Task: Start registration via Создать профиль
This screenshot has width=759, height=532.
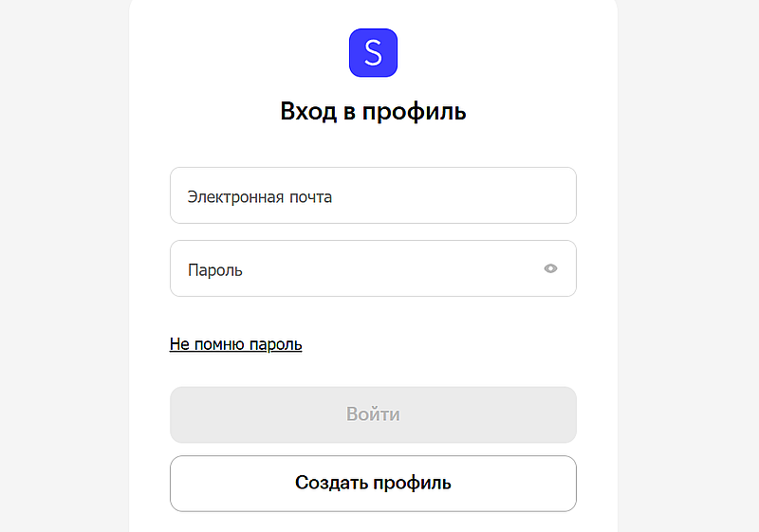Action: click(x=373, y=484)
